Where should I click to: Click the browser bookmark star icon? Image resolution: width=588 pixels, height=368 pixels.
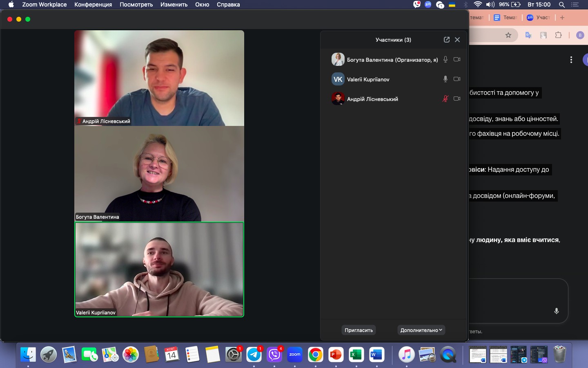pos(508,35)
